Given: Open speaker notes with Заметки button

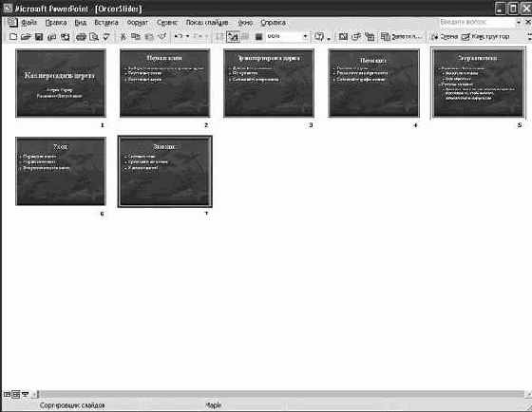Looking at the screenshot, I should pos(402,36).
